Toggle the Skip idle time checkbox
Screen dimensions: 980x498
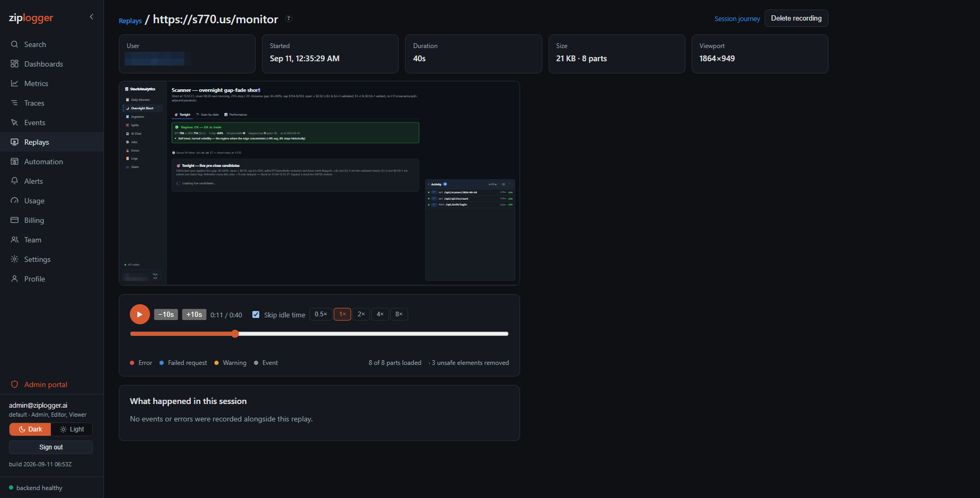point(256,315)
